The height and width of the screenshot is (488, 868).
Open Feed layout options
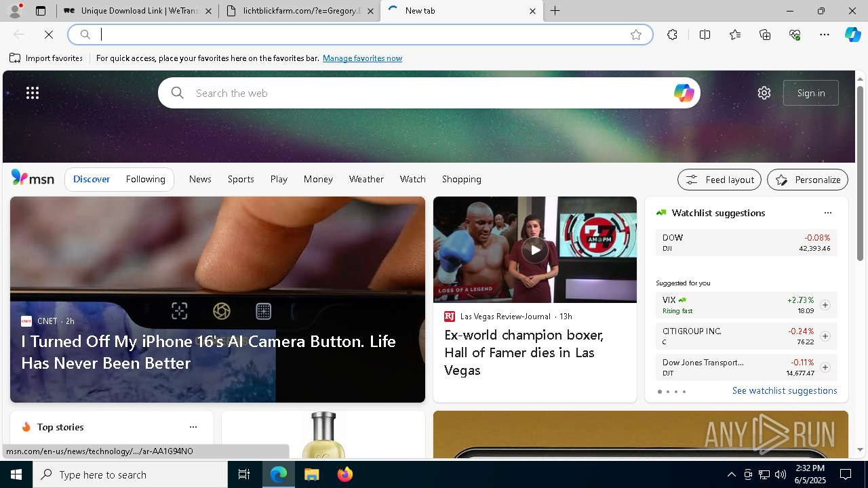point(719,180)
